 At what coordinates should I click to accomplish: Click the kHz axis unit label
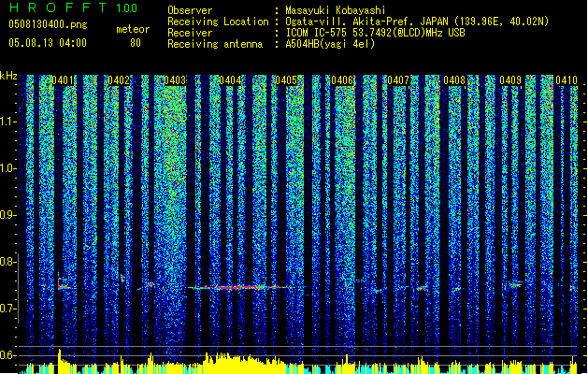8,76
